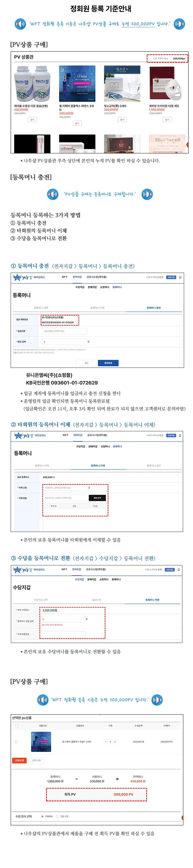This screenshot has height=868, width=193.
Task: Switch to 등록머니 내역 tab on the 충전 screen
Action: [41, 308]
